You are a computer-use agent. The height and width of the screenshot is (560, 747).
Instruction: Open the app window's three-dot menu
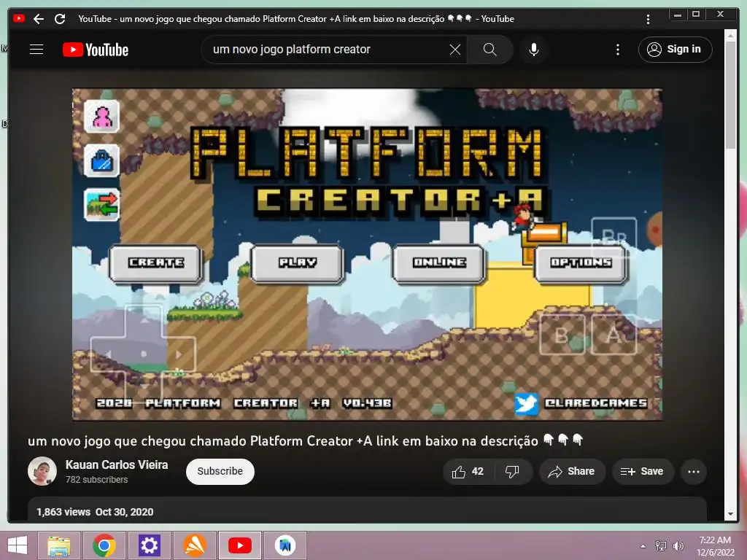click(648, 19)
